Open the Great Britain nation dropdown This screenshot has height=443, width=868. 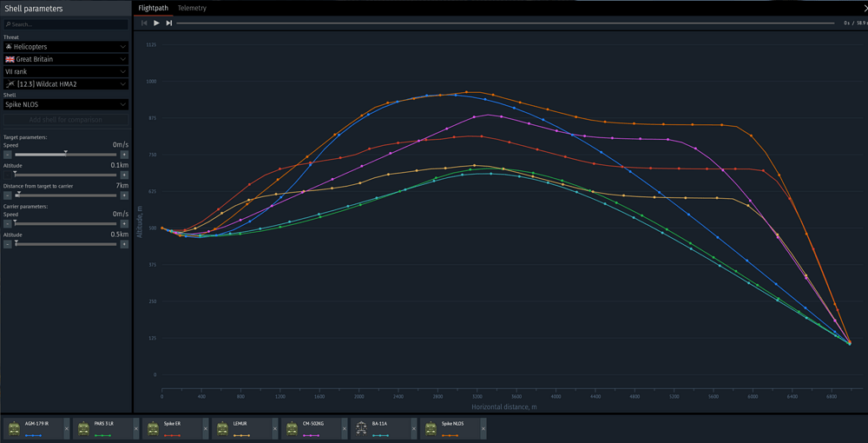click(66, 59)
